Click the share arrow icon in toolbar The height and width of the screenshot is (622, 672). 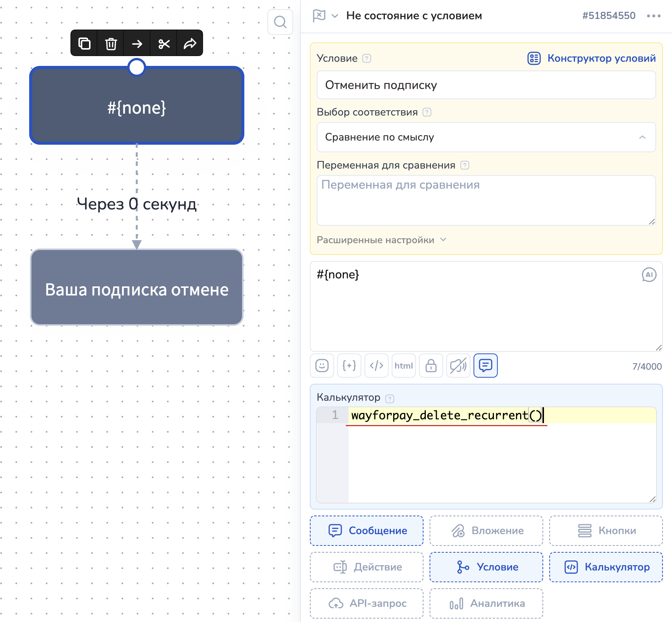coord(190,44)
